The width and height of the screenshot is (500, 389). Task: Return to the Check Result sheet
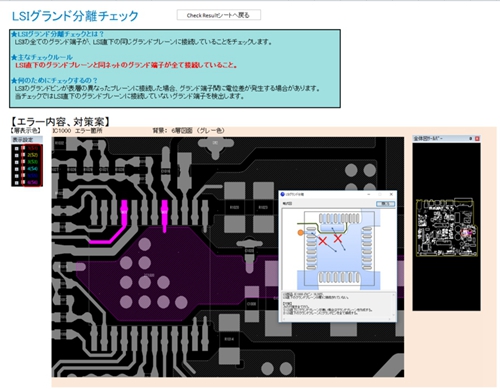tap(219, 15)
